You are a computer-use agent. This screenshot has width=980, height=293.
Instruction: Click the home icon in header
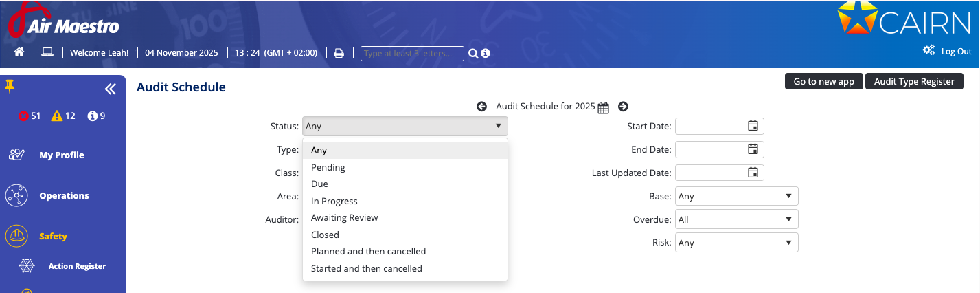[x=19, y=53]
